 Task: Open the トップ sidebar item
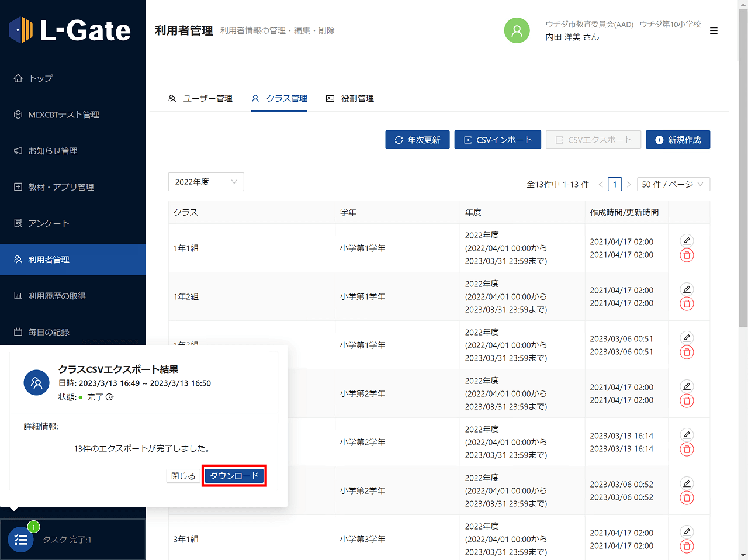coord(73,78)
